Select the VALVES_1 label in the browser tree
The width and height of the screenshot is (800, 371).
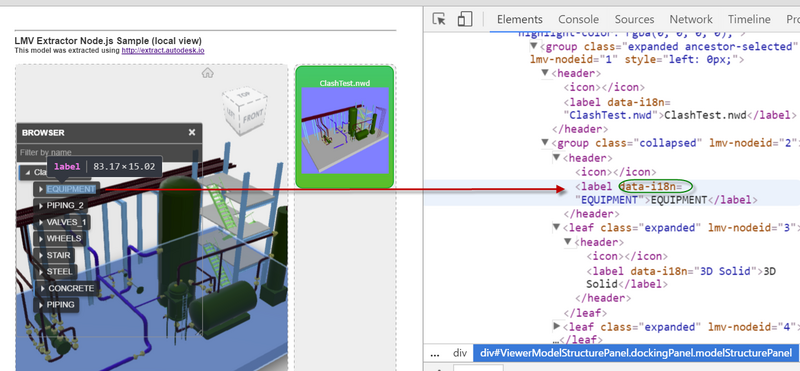[x=66, y=222]
